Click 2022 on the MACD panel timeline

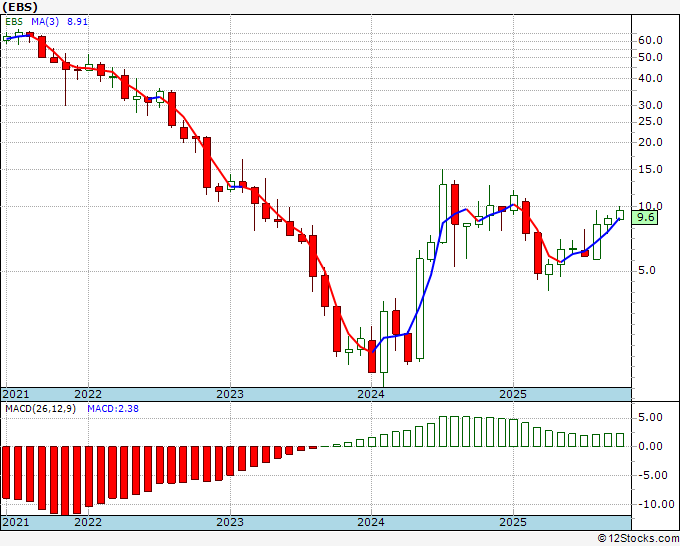(x=88, y=522)
